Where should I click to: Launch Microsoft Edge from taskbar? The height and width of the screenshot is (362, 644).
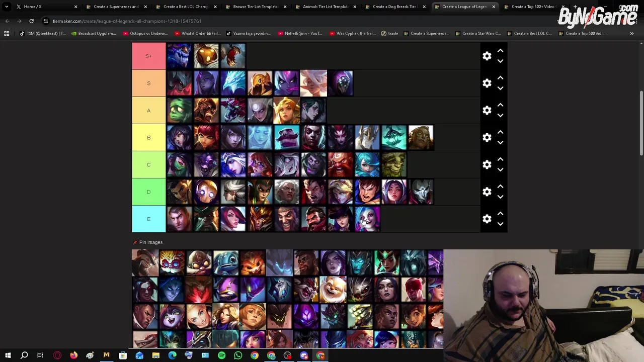(x=172, y=355)
